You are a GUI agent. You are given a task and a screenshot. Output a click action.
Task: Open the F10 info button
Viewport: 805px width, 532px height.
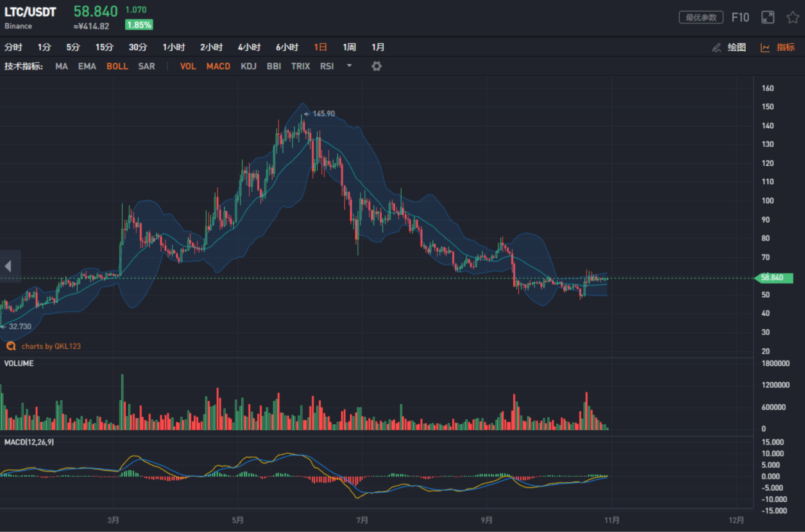[740, 17]
